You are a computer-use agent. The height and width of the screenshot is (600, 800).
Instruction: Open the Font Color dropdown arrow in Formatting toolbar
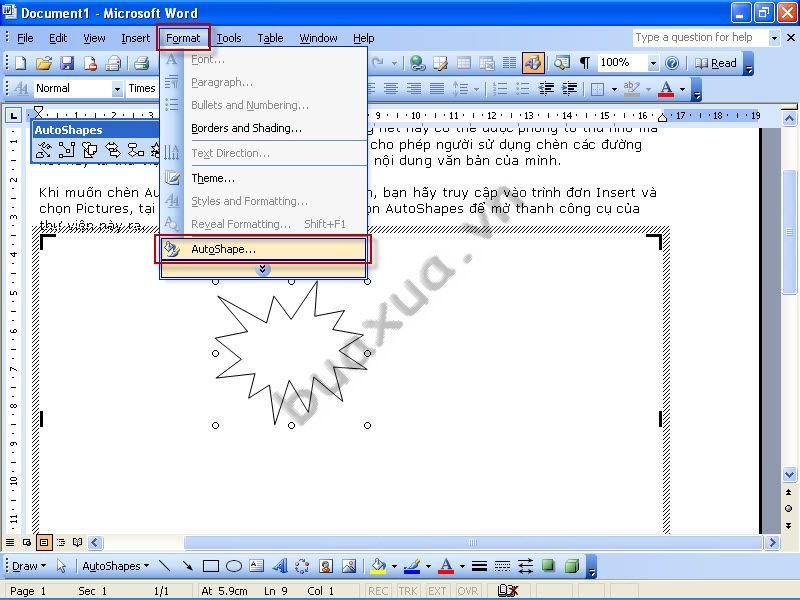[x=682, y=89]
